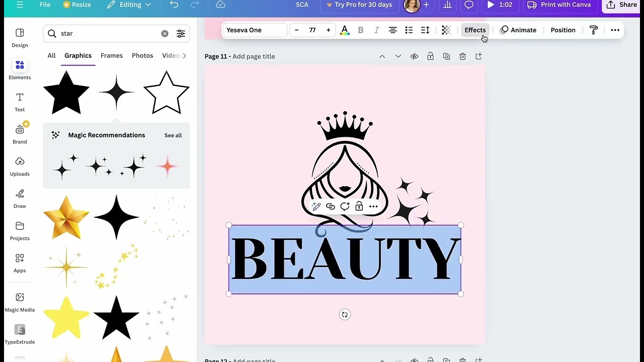Duplicate Page 11
Viewport: 644px width, 362px height.
tap(446, 56)
